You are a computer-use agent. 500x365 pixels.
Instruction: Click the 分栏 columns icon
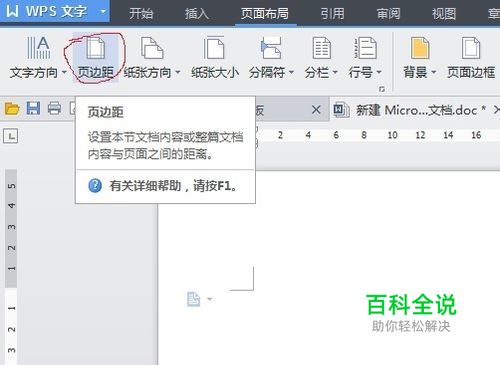point(321,48)
